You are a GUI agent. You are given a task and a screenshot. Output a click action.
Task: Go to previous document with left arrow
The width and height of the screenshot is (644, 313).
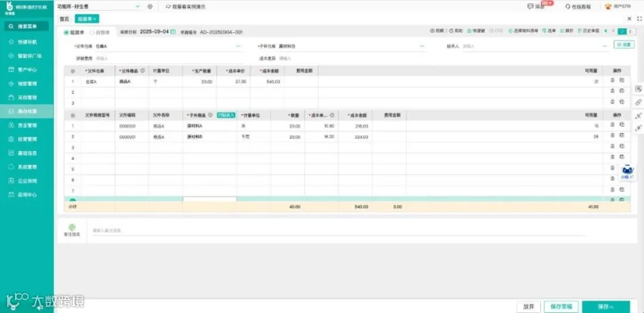[605, 31]
